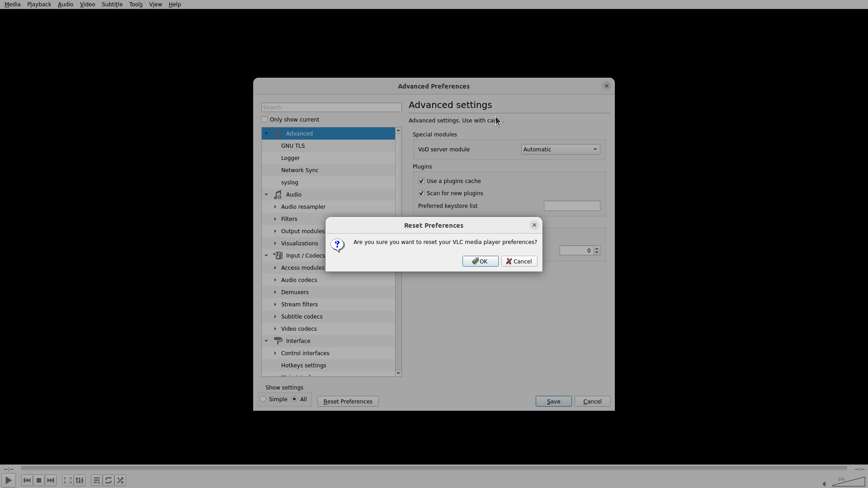Toggle fullscreen video icon

[x=67, y=480]
